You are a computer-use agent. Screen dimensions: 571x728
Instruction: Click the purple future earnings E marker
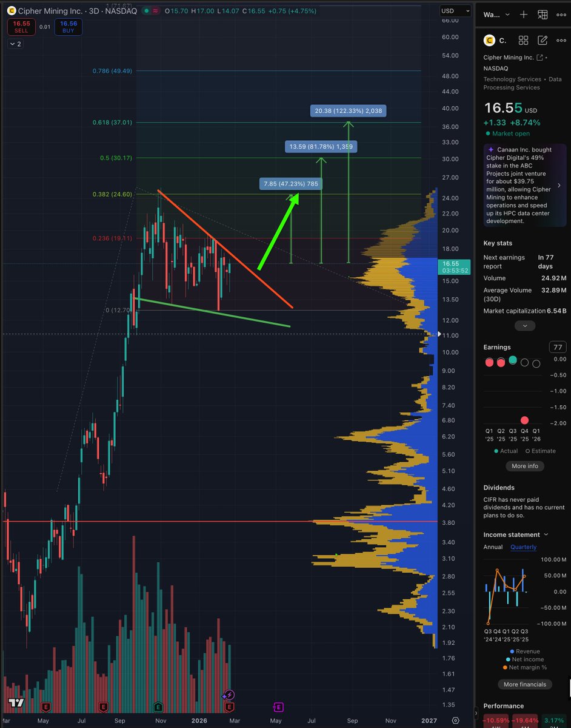278,707
